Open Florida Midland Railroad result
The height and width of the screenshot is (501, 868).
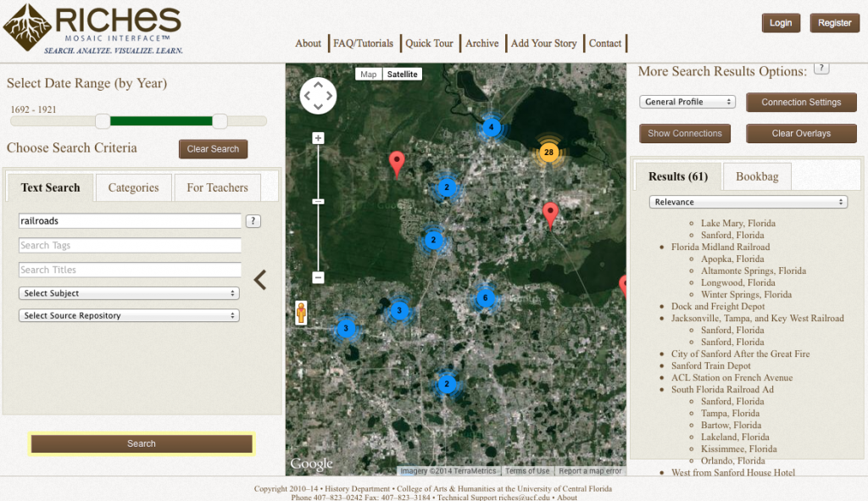click(x=721, y=247)
